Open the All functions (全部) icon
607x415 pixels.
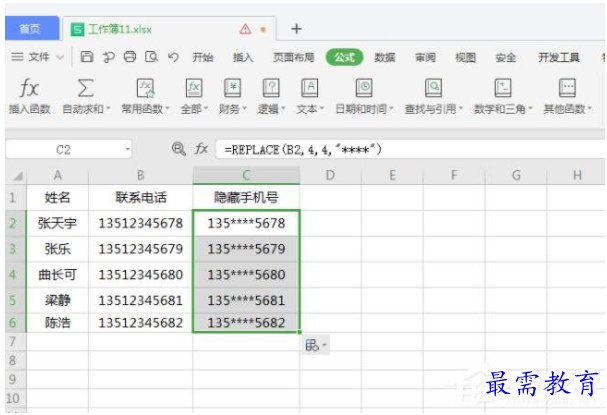pos(194,88)
